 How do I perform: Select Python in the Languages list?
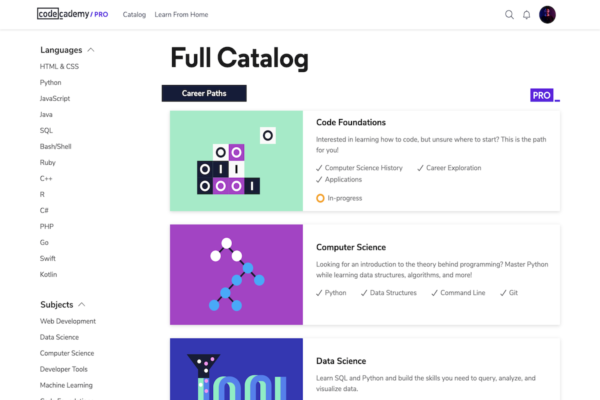[51, 83]
